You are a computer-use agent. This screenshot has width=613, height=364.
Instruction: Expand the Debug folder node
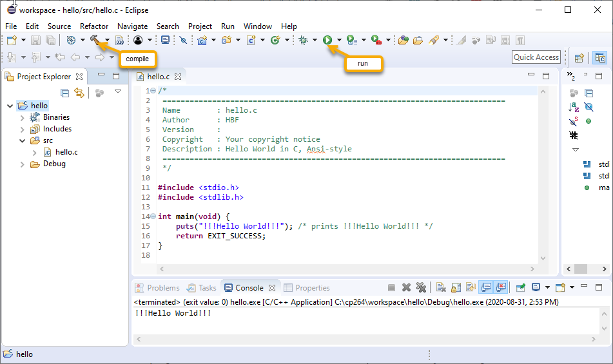[x=23, y=164]
